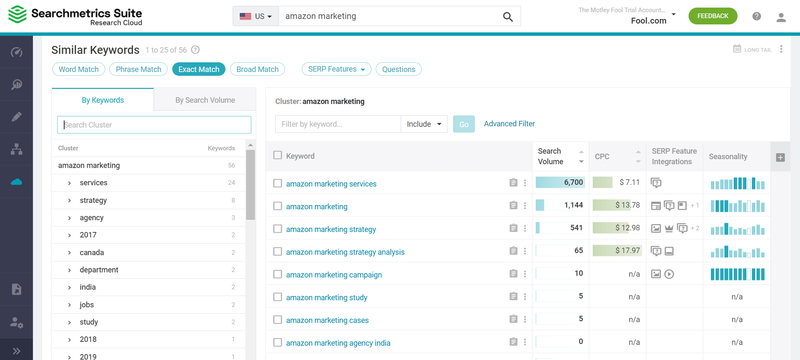Viewport: 800px width, 360px height.
Task: Expand the services cluster
Action: [x=69, y=183]
